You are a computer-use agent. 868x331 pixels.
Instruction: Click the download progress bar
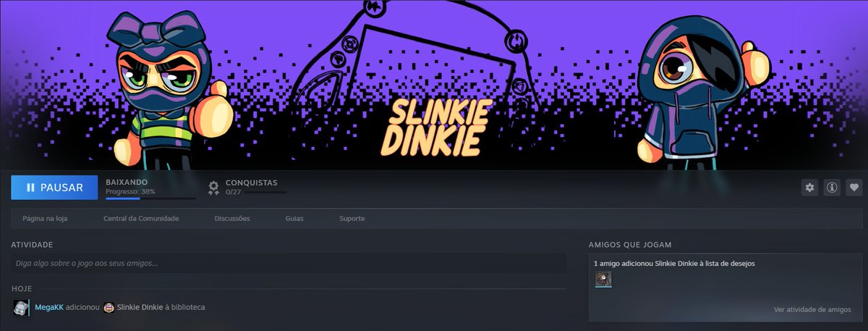coord(150,198)
